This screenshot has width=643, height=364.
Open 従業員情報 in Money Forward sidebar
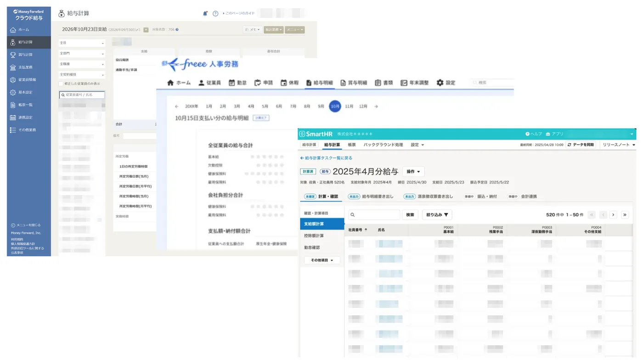click(28, 80)
